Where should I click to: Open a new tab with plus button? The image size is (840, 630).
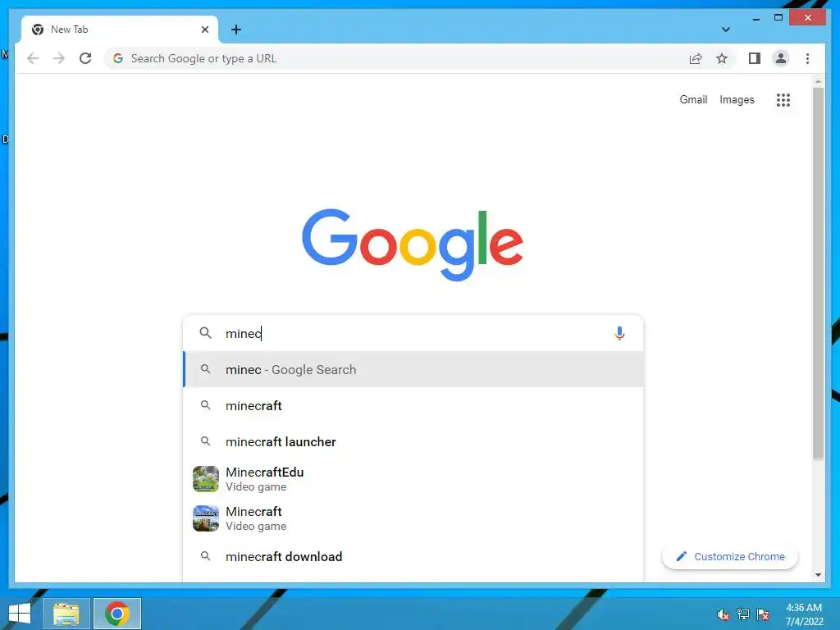236,30
